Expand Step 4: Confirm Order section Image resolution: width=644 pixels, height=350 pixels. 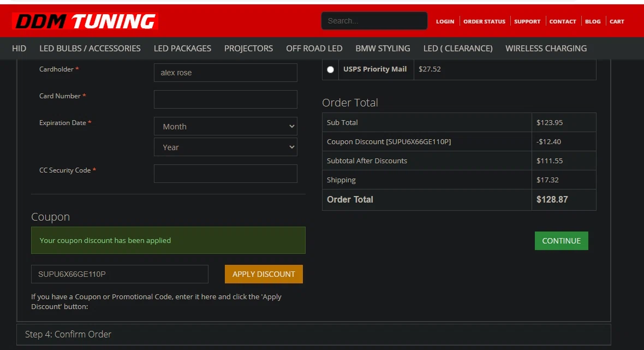pyautogui.click(x=313, y=334)
